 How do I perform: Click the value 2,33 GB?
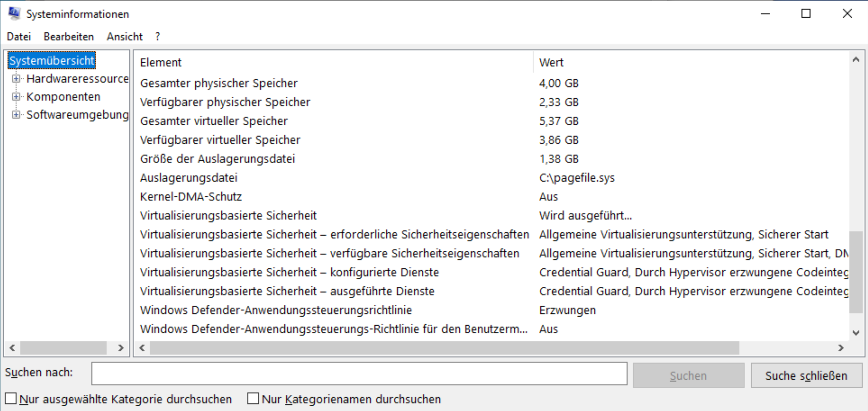coord(559,102)
